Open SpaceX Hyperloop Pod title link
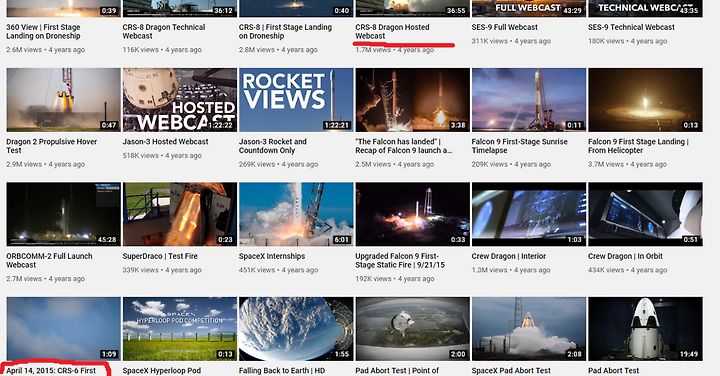The height and width of the screenshot is (376, 720). tap(162, 370)
